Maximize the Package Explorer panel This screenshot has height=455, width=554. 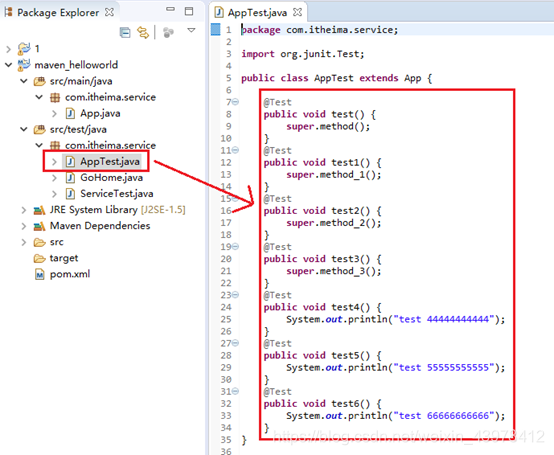pyautogui.click(x=189, y=11)
